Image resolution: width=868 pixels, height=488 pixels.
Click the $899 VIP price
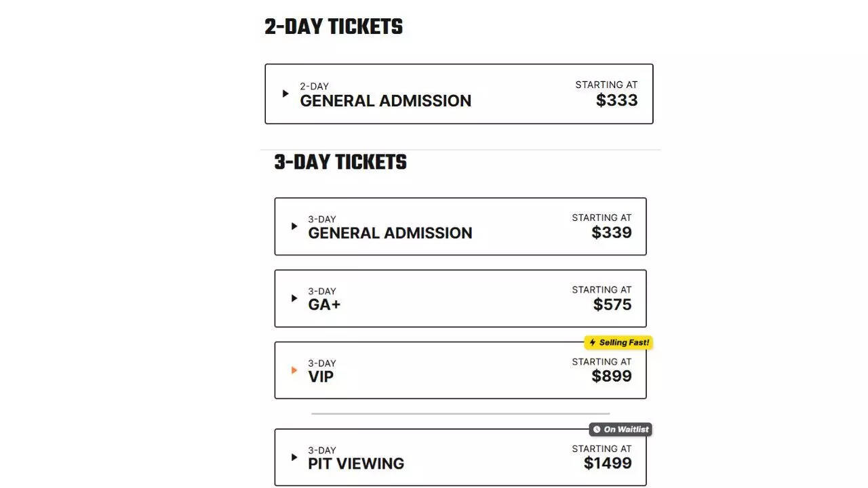pos(611,376)
